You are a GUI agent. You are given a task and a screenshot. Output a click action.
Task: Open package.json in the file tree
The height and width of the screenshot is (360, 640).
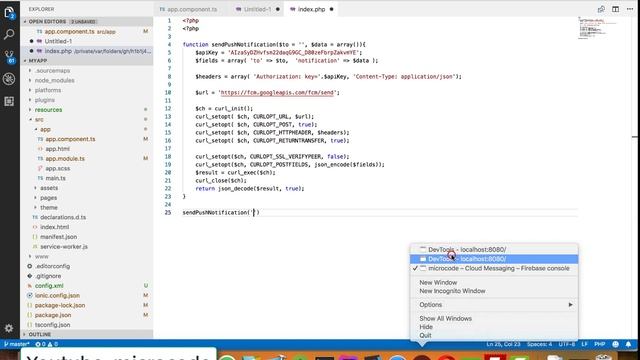tap(53, 315)
